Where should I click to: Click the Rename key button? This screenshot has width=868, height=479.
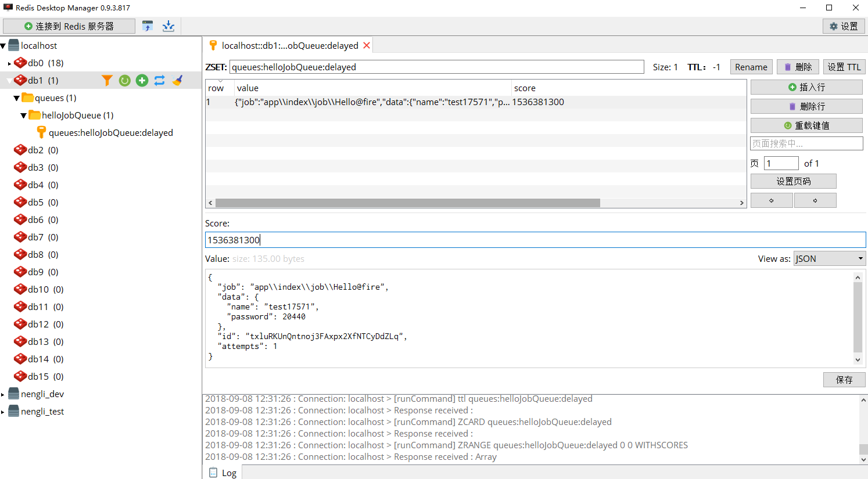pyautogui.click(x=751, y=67)
